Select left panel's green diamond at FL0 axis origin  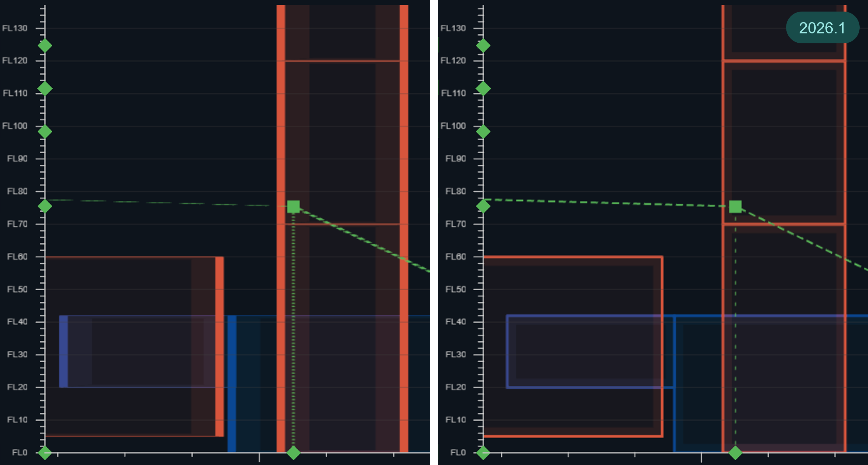tap(45, 452)
